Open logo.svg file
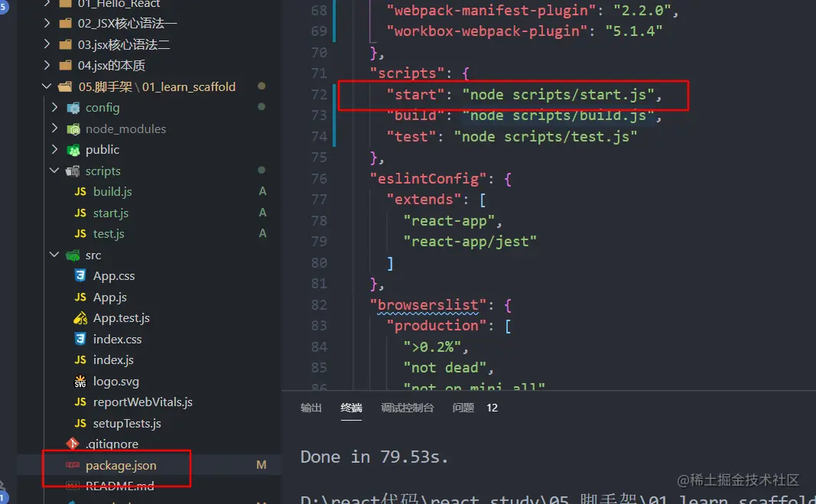Viewport: 816px width, 504px height. point(116,382)
